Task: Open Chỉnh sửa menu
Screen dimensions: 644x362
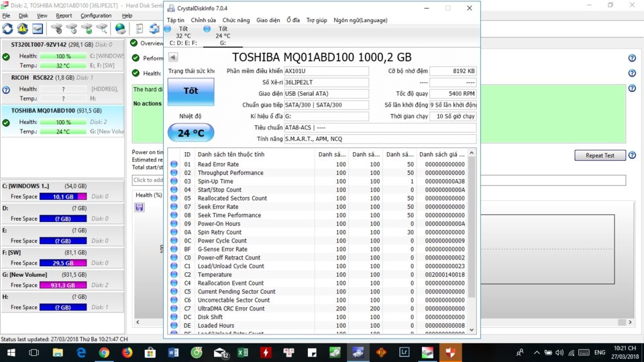Action: click(x=203, y=20)
